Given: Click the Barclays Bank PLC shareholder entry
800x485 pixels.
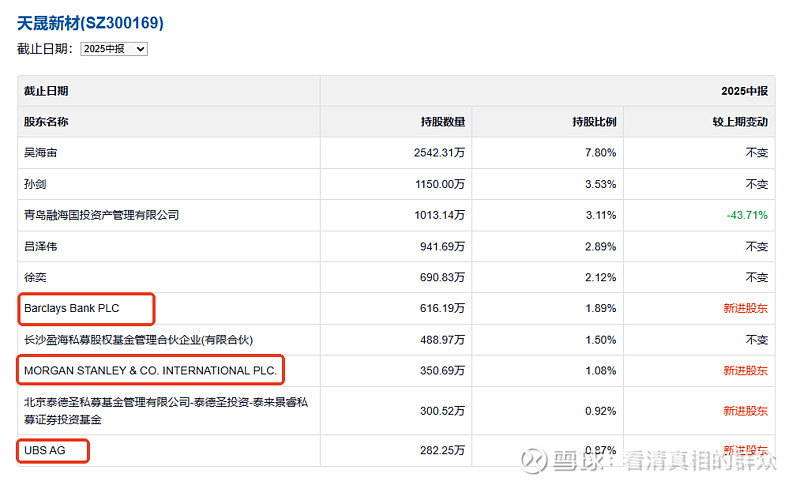Looking at the screenshot, I should click(71, 308).
